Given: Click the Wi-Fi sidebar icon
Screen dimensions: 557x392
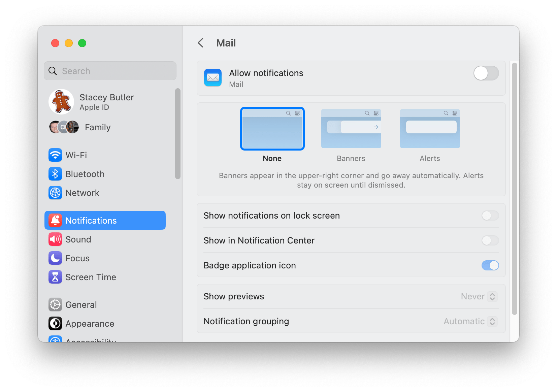Looking at the screenshot, I should pyautogui.click(x=55, y=155).
